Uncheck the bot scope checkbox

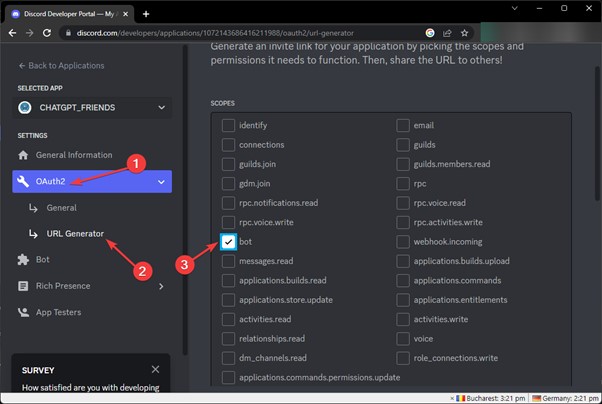229,242
